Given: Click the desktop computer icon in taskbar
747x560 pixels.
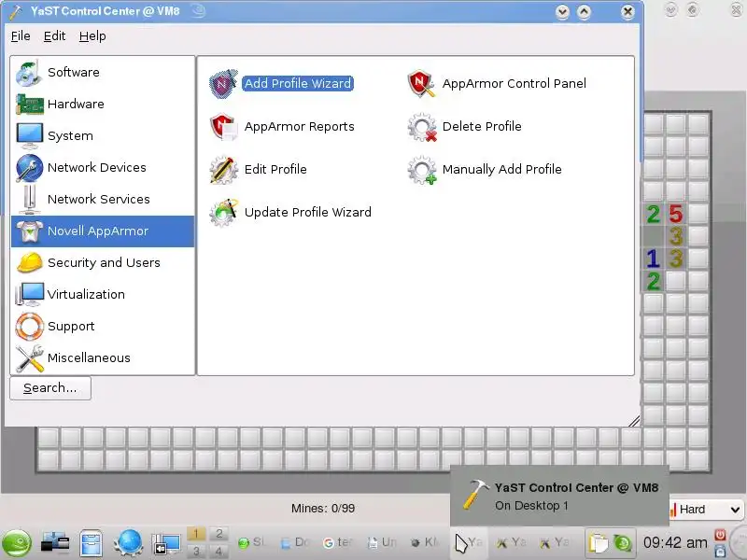Looking at the screenshot, I should [55, 543].
